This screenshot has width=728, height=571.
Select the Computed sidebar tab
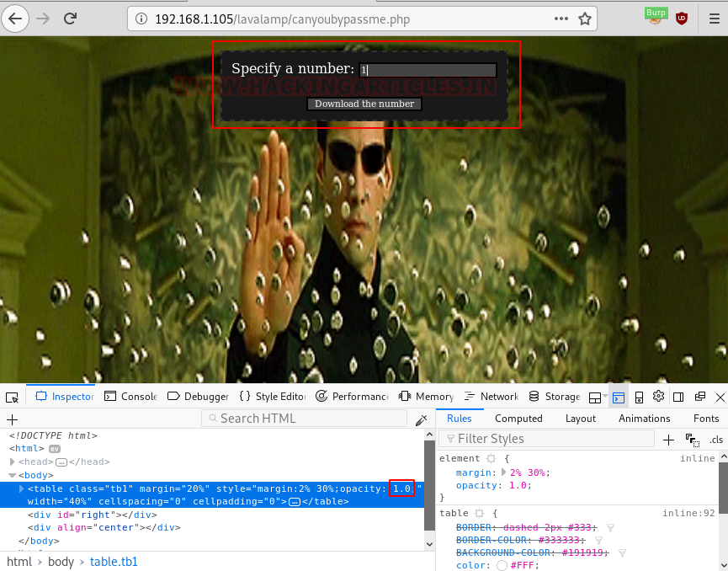pos(518,419)
